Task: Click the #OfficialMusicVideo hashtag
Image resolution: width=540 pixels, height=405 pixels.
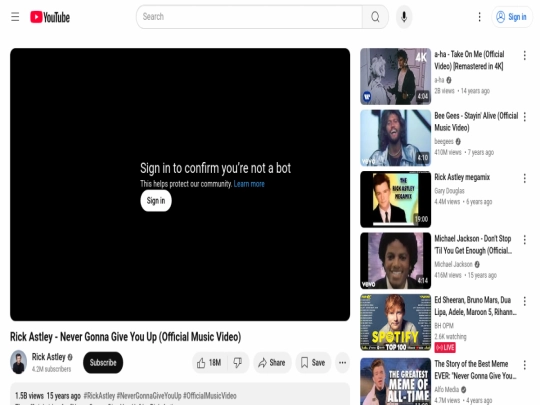Action: pos(210,396)
